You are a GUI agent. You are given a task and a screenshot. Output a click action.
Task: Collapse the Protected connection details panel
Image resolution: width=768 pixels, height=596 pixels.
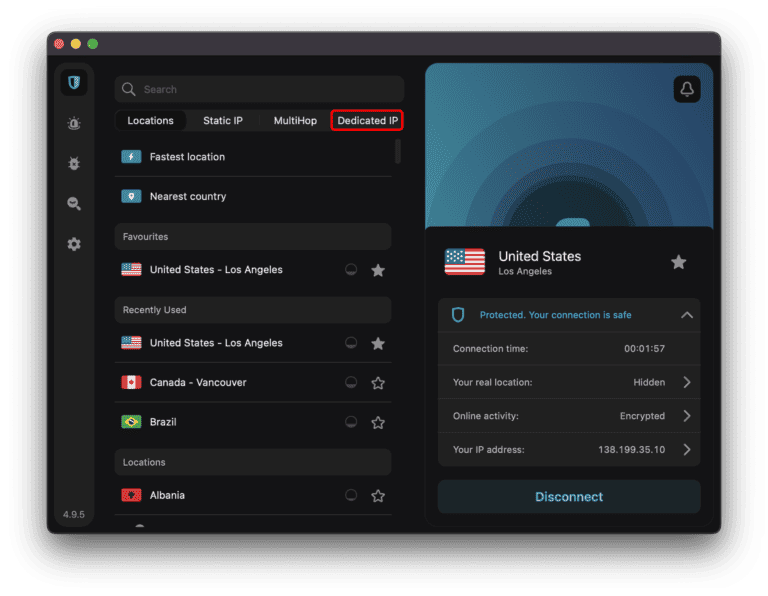coord(687,315)
